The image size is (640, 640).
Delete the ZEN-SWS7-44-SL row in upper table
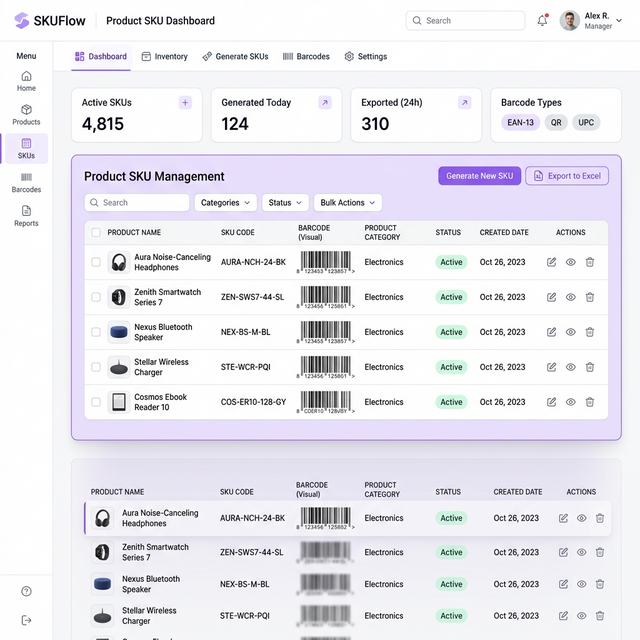tap(590, 297)
